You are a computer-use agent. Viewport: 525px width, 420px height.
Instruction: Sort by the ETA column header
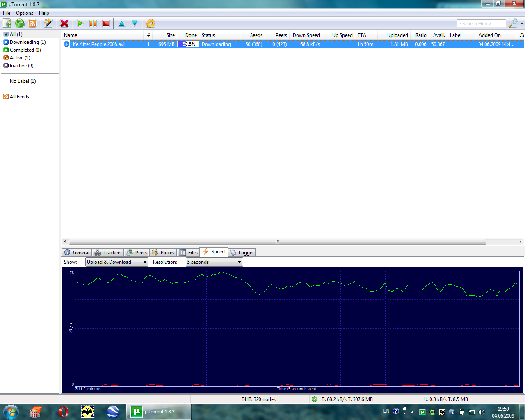366,35
